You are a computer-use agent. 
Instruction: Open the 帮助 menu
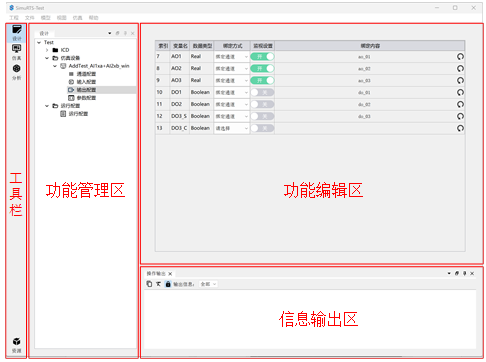93,18
